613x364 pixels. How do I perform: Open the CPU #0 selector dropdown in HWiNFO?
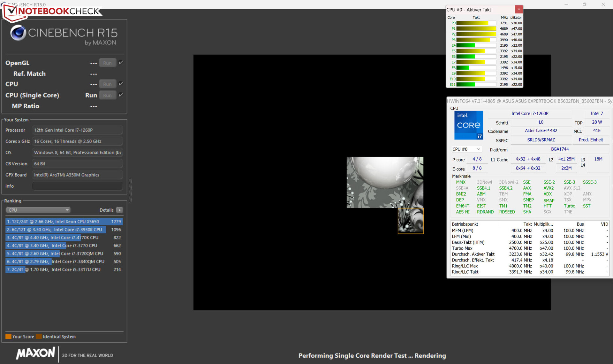click(x=466, y=149)
